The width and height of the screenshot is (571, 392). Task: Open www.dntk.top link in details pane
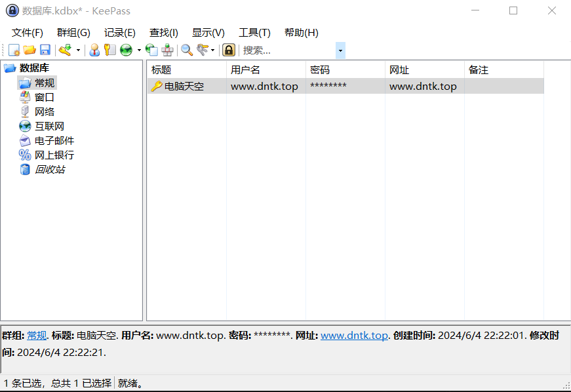tap(354, 335)
